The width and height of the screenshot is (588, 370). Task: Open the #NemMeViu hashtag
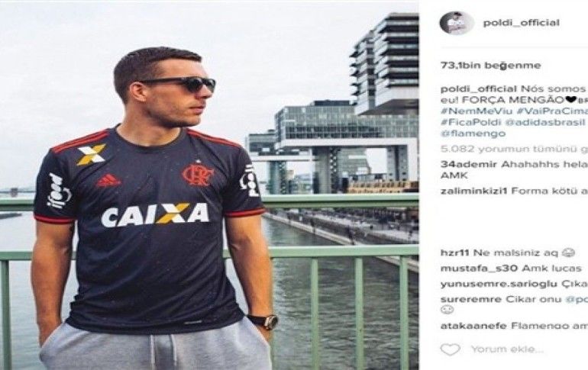(476, 111)
